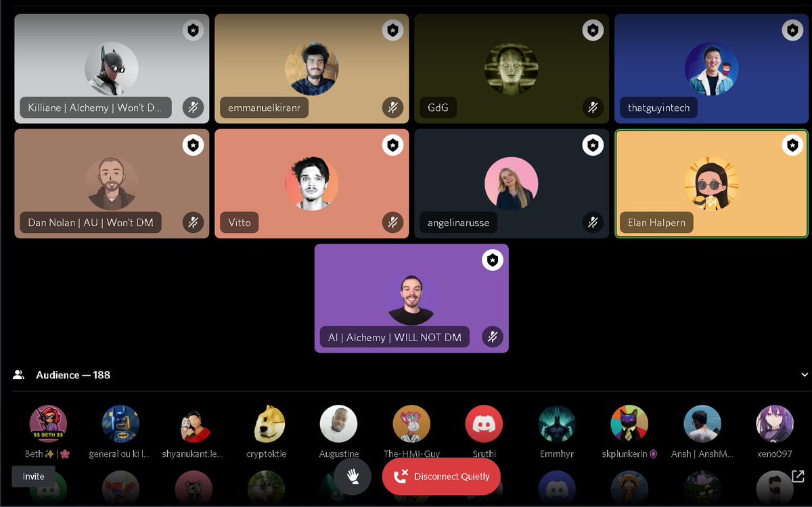
Task: Click the 'Emmhyr' audience name
Action: pos(557,454)
